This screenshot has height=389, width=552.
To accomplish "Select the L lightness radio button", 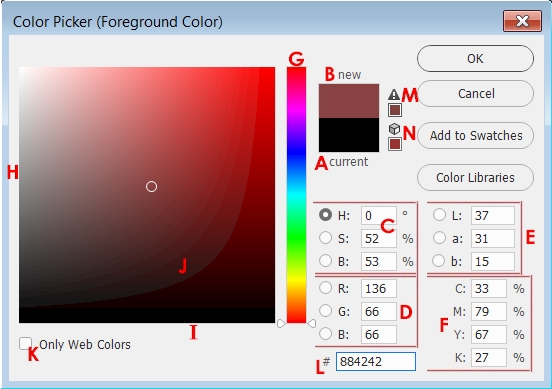I will click(x=439, y=214).
